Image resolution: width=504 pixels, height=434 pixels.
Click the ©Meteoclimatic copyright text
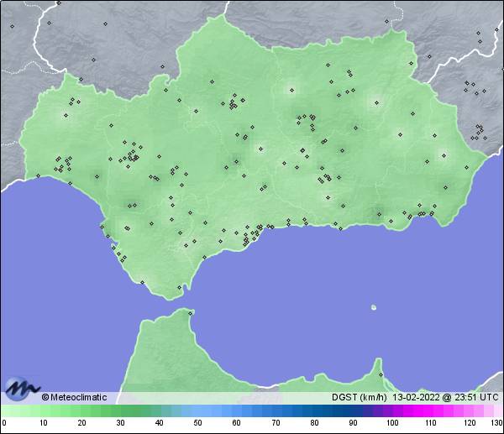(x=74, y=397)
